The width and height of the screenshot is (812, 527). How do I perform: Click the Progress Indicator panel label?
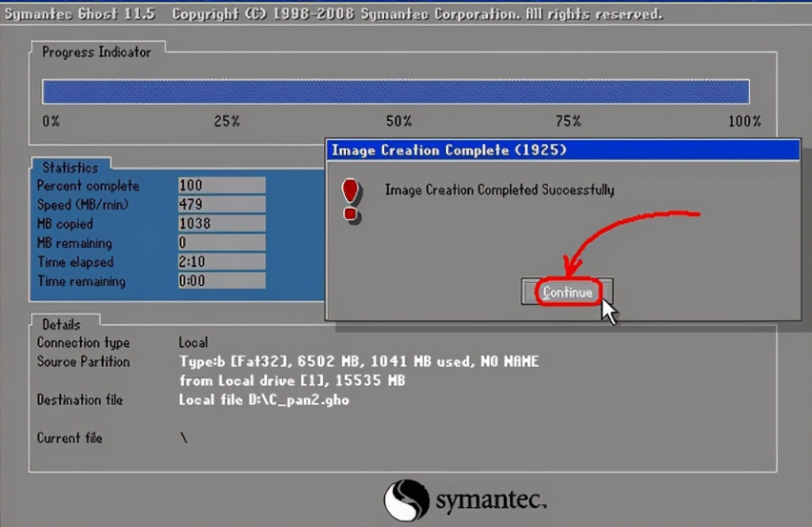(x=96, y=51)
